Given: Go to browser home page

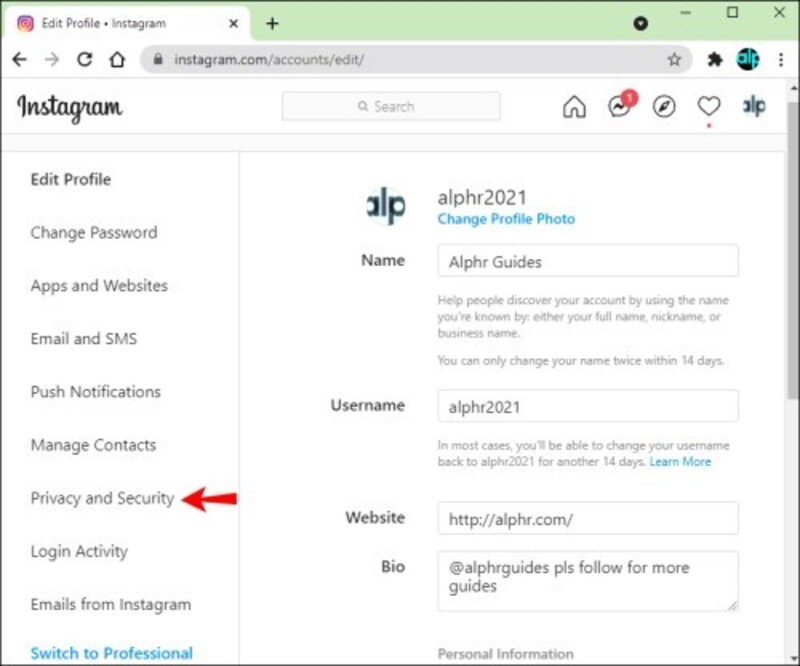Looking at the screenshot, I should 117,60.
